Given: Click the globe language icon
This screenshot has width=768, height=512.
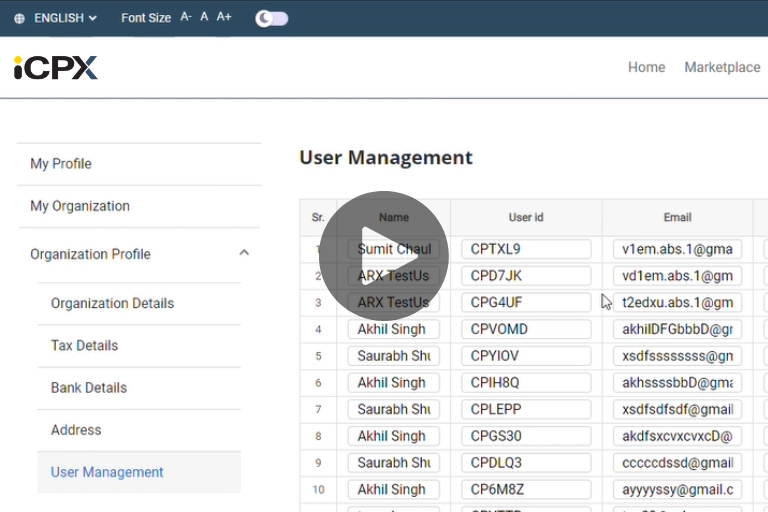Looking at the screenshot, I should pyautogui.click(x=20, y=18).
